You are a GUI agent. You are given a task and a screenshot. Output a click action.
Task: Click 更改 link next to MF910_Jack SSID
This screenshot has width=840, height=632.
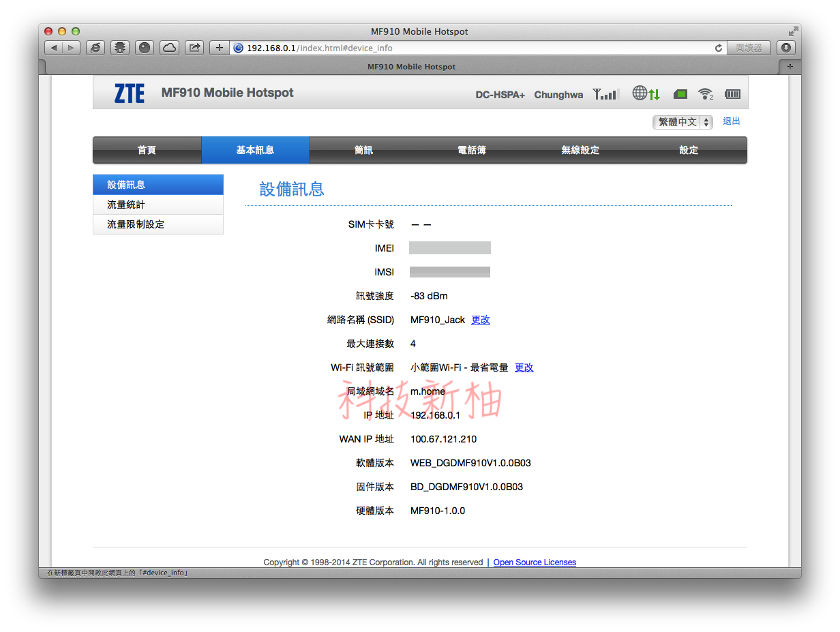pos(481,320)
